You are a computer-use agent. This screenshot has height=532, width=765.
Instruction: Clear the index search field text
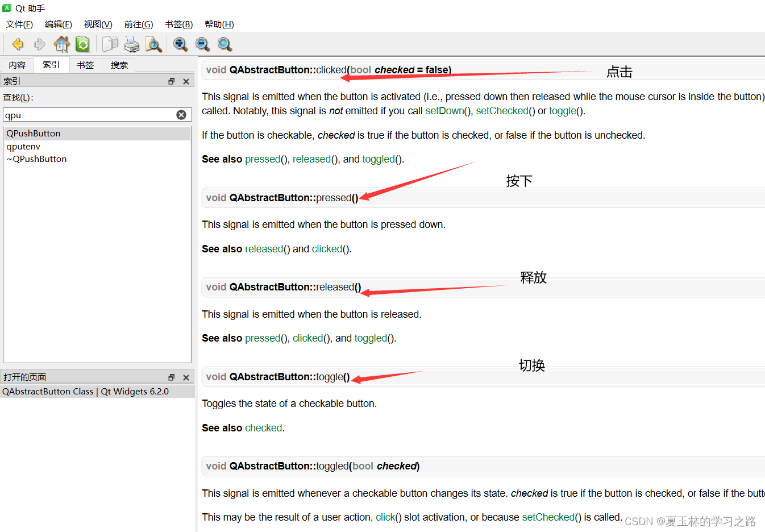pyautogui.click(x=181, y=115)
